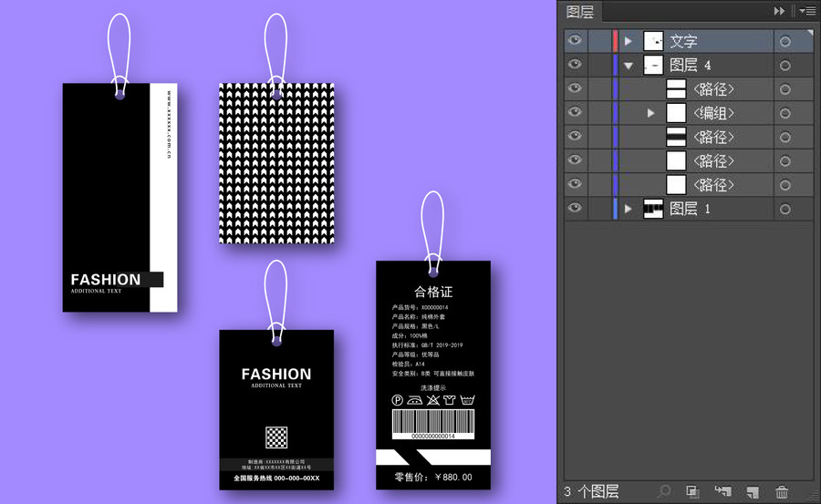Click the shirt care symbol on tag

(449, 400)
